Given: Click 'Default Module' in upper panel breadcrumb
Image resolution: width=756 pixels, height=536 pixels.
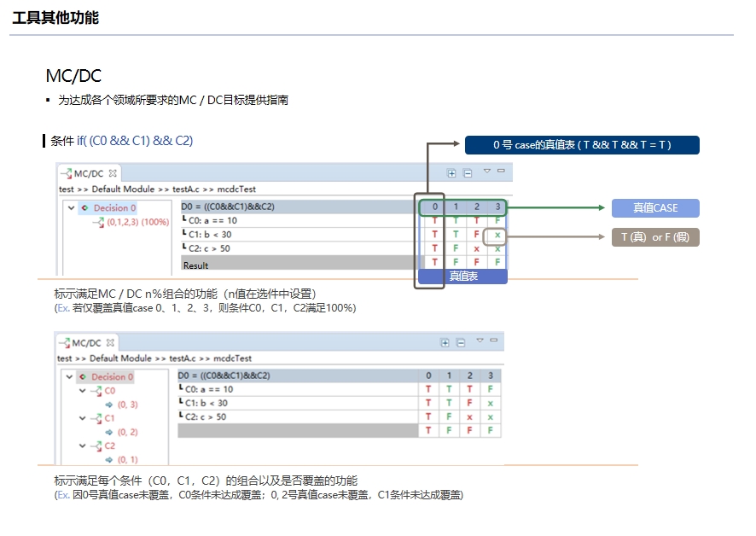Looking at the screenshot, I should coord(123,189).
